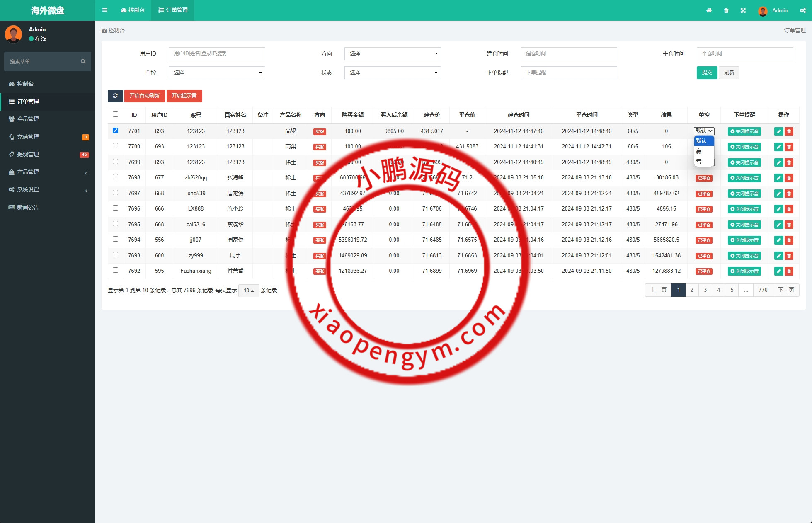Click the home icon in top bar

click(709, 11)
